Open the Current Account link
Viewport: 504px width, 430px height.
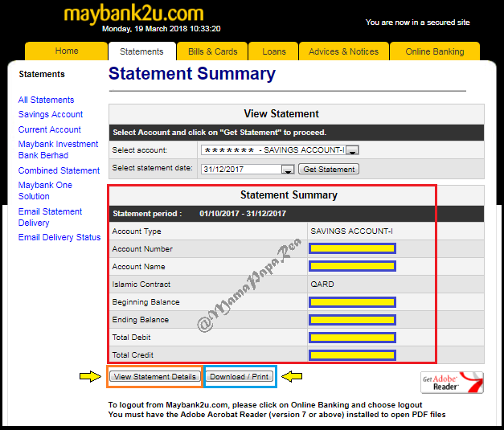[50, 129]
